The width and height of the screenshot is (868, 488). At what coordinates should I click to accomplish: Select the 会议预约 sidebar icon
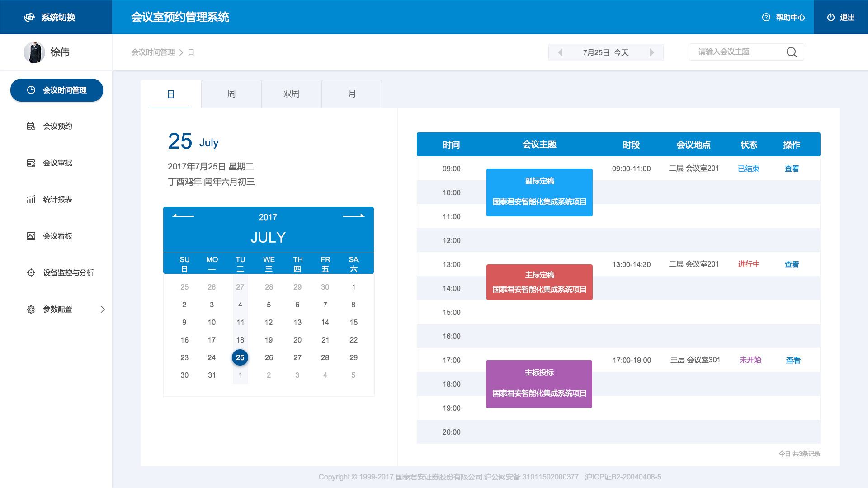pyautogui.click(x=31, y=127)
